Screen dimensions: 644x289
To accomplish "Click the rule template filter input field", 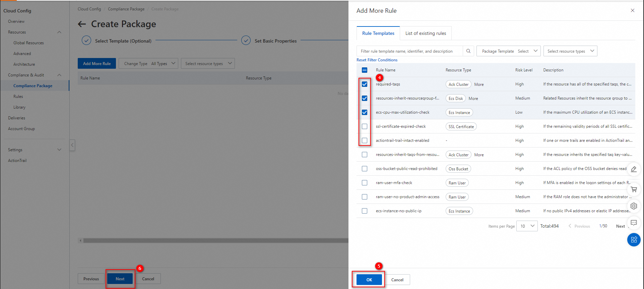I will [x=410, y=51].
